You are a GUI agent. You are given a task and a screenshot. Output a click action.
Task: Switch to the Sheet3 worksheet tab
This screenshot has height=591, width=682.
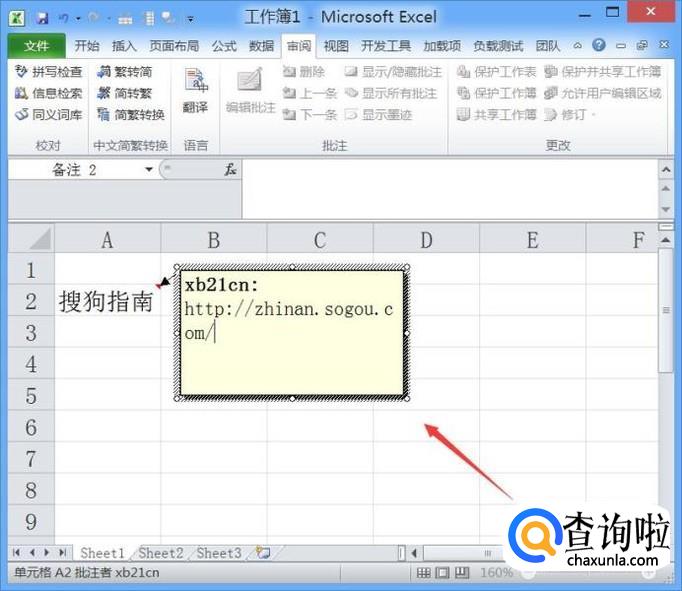pos(219,553)
